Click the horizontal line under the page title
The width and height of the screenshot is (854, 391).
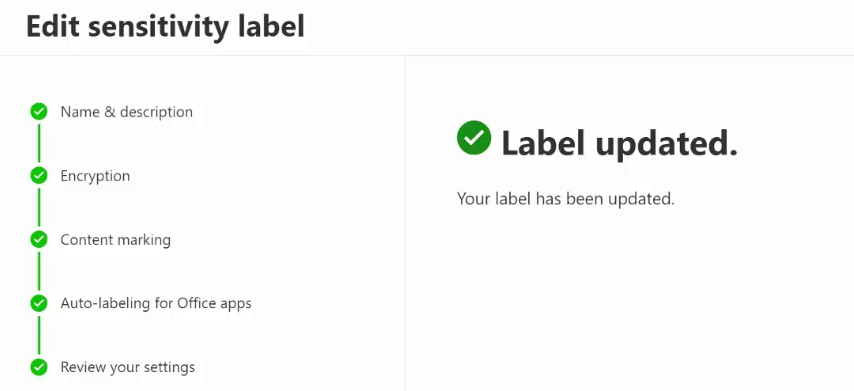(x=427, y=55)
